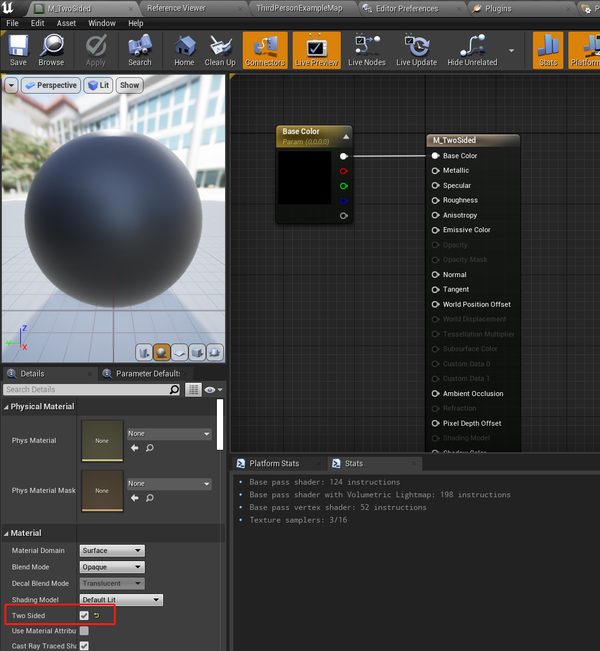Click the Base Color black swatch

point(304,178)
